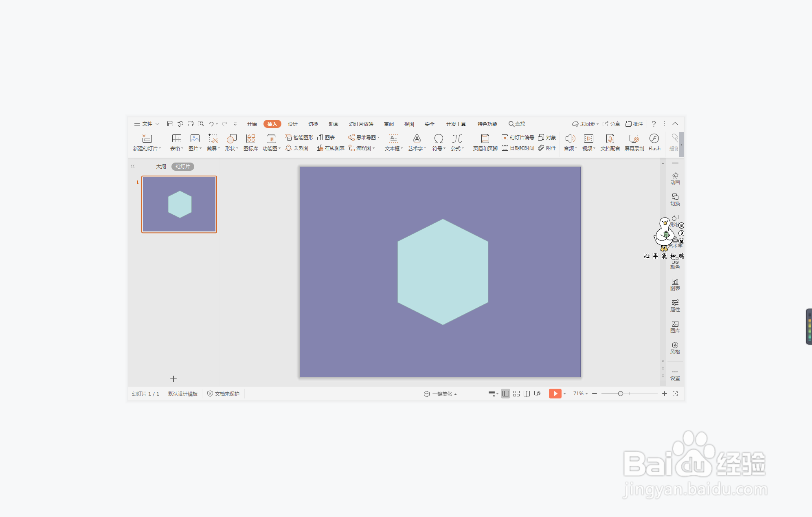
Task: Open the 截屏 screenshot tool
Action: click(213, 143)
